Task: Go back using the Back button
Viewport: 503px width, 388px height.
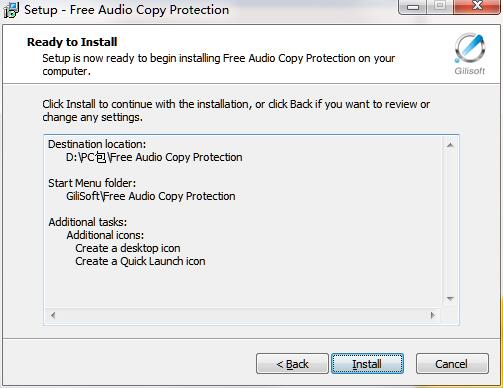Action: pos(292,364)
